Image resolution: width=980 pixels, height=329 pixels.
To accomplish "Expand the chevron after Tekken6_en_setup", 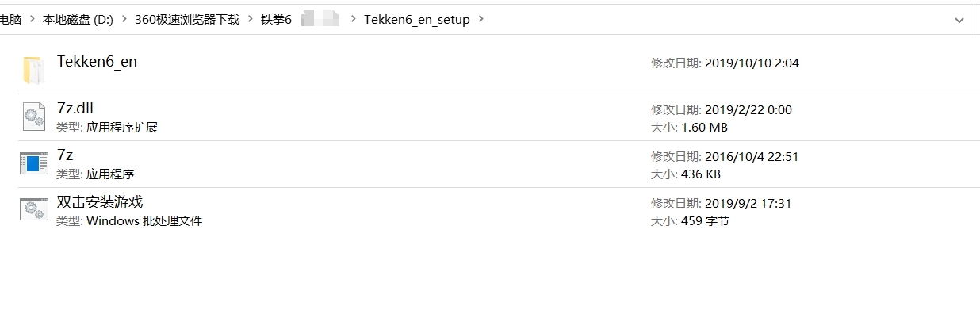I will (481, 20).
